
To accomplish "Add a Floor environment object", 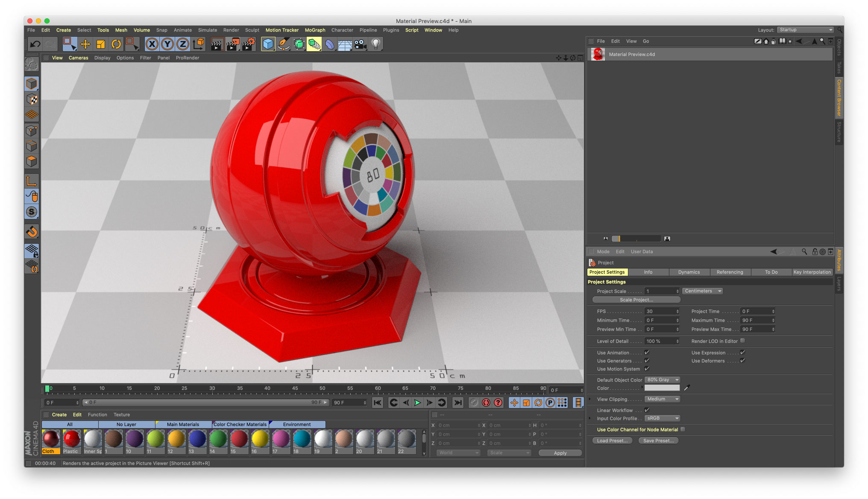I will (x=345, y=44).
